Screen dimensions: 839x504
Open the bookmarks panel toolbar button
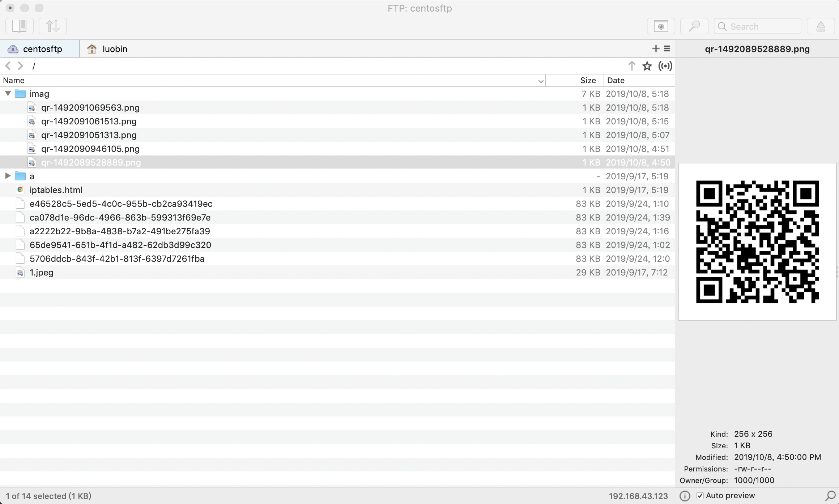(20, 26)
